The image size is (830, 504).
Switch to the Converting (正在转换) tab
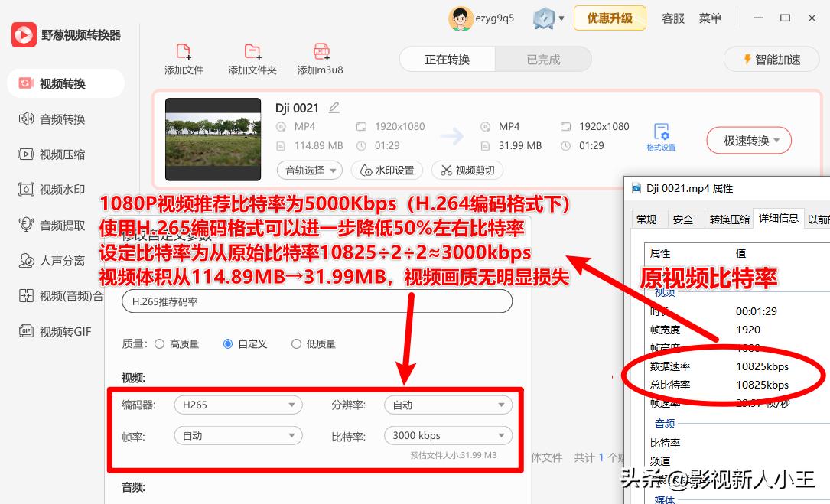click(x=448, y=60)
